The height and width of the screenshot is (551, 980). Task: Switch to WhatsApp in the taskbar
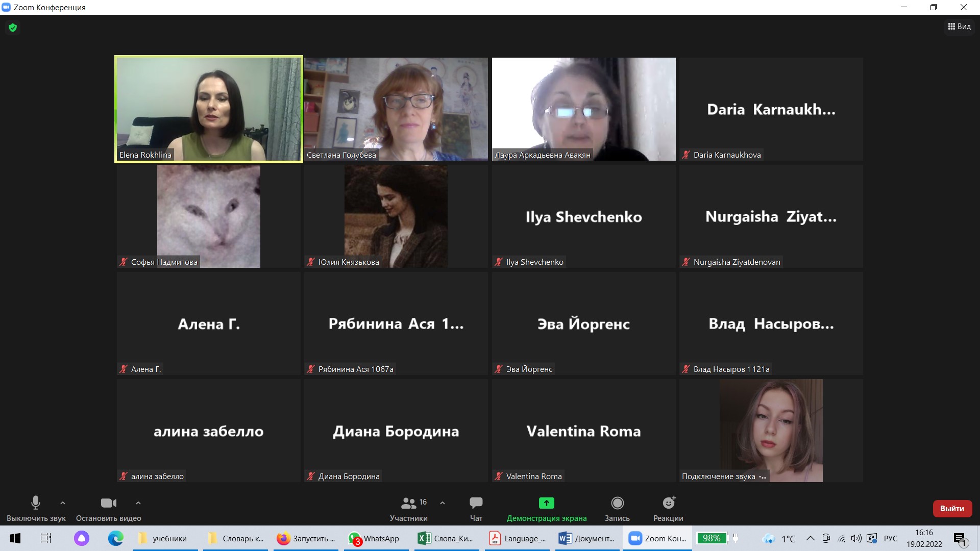376,538
